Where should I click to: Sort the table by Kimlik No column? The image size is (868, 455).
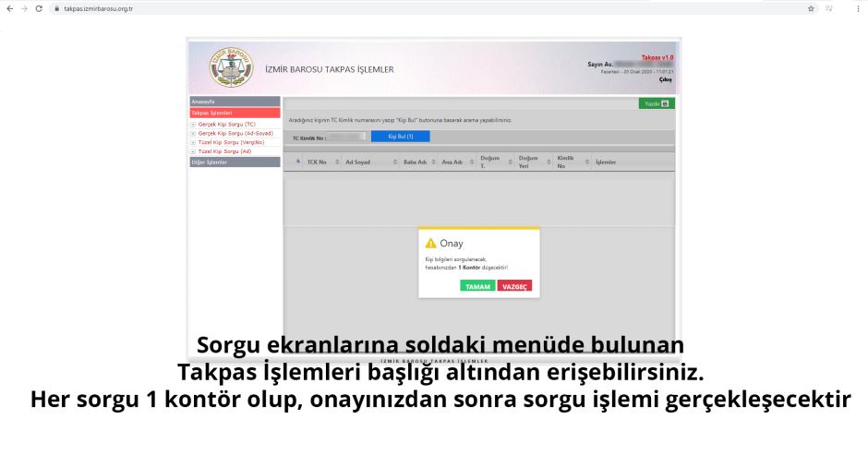tap(573, 162)
